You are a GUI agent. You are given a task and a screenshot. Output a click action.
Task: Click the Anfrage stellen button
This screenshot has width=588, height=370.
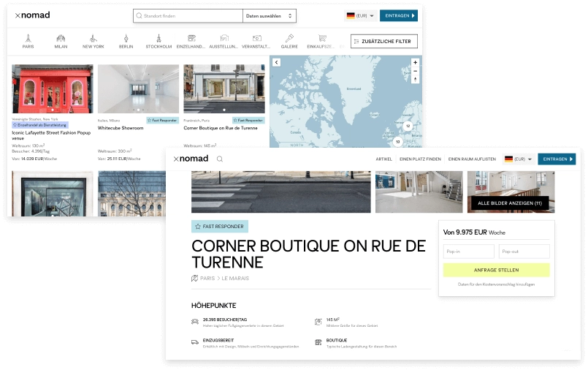[x=496, y=270]
